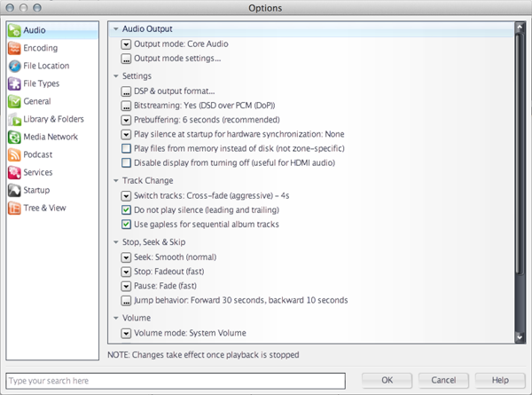Open Jump behavior ellipsis button
The image size is (532, 395).
pos(126,301)
